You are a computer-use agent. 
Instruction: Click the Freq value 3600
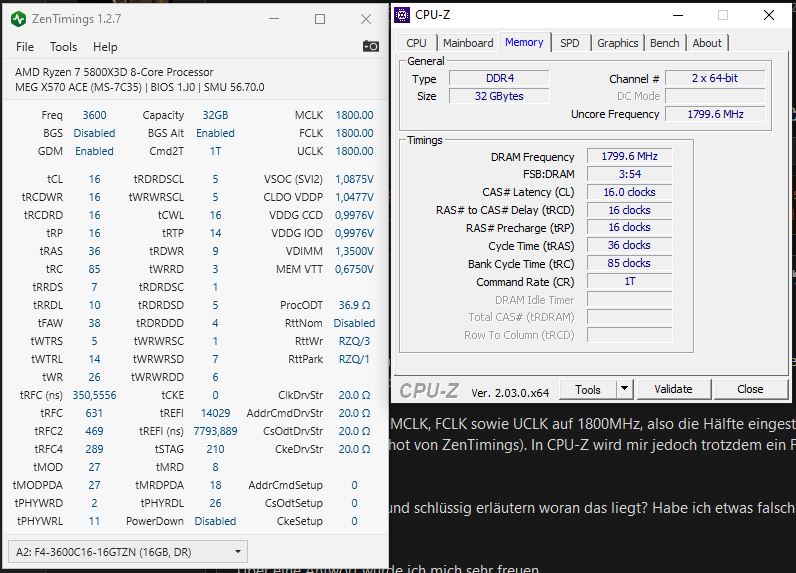[x=94, y=115]
